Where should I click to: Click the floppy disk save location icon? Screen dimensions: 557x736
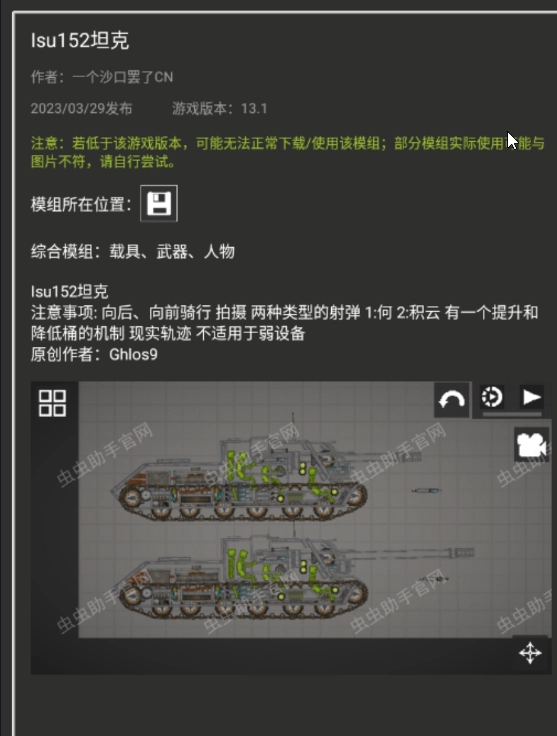[159, 203]
